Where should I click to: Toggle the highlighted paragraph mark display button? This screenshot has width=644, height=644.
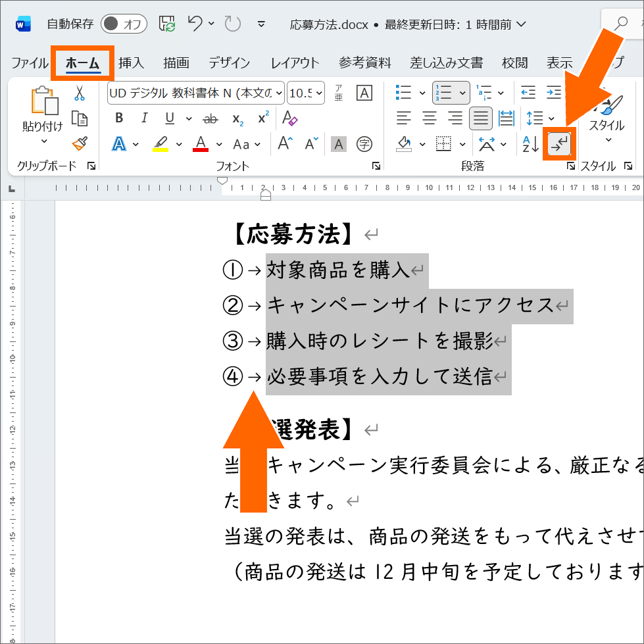click(x=559, y=144)
